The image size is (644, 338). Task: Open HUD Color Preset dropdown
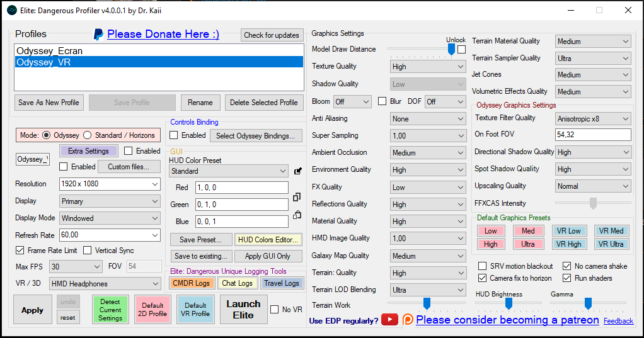(228, 171)
